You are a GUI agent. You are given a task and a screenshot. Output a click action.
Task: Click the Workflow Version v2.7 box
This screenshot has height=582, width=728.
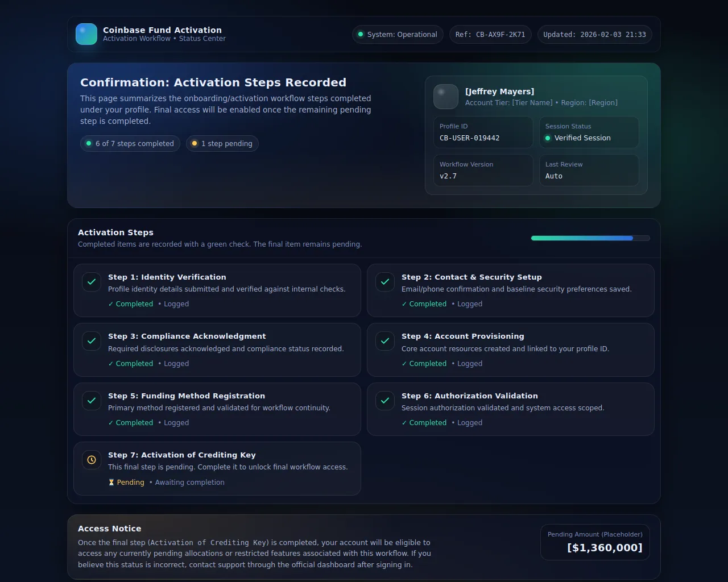point(483,171)
